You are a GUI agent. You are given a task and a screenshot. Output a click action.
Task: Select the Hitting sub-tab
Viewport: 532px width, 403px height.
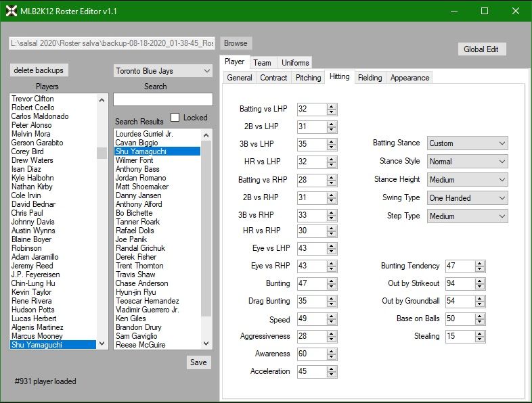[x=339, y=76]
